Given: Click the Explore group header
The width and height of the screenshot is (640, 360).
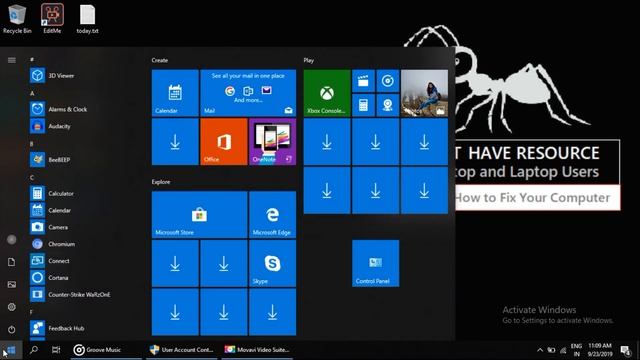Looking at the screenshot, I should point(161,182).
